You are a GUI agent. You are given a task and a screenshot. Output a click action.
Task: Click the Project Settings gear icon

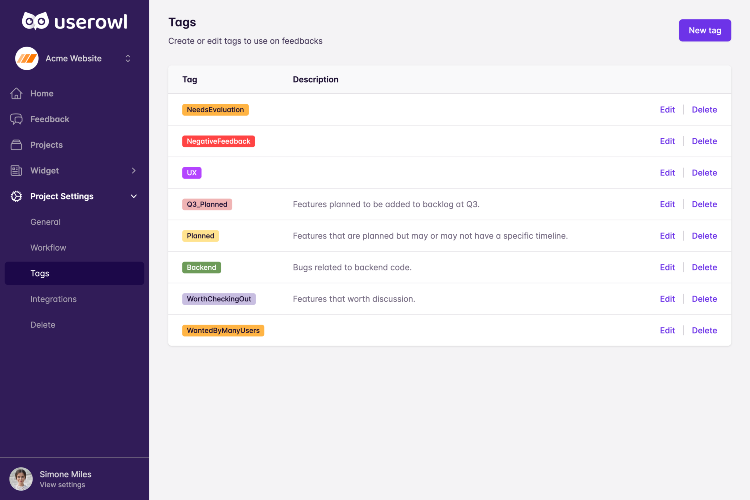click(x=16, y=196)
